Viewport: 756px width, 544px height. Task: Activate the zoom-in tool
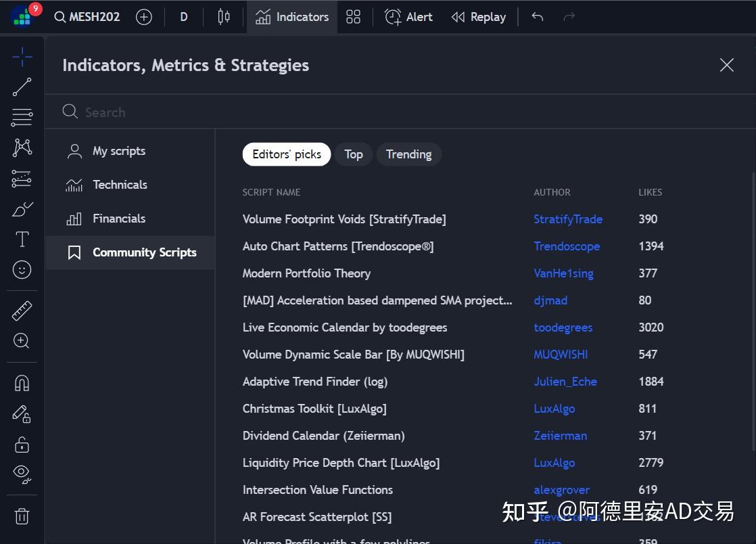[22, 340]
